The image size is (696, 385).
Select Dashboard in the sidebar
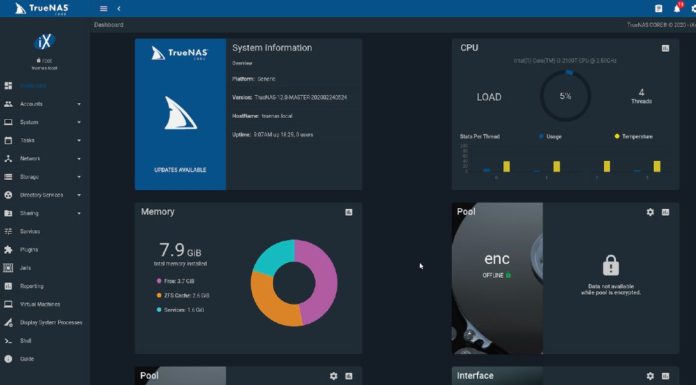[x=44, y=86]
